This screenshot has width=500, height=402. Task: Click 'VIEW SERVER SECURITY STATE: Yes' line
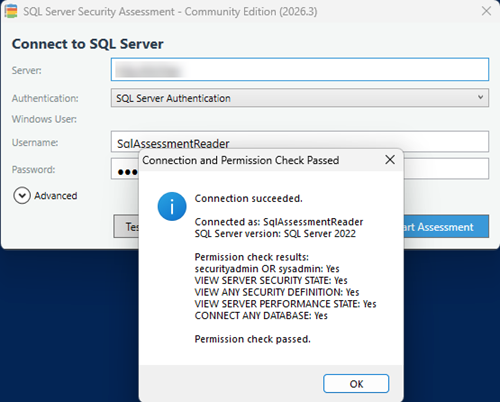pos(271,280)
